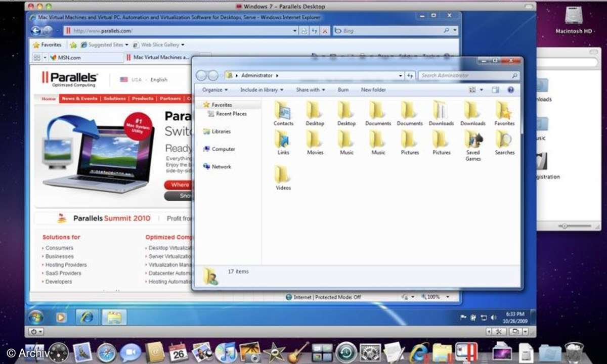Open the Include in library dropdown

262,90
